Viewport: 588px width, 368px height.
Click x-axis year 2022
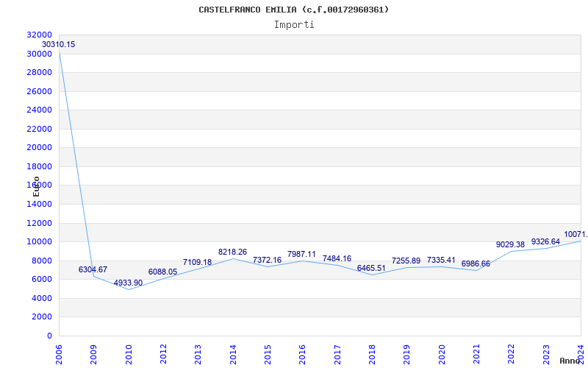point(511,354)
